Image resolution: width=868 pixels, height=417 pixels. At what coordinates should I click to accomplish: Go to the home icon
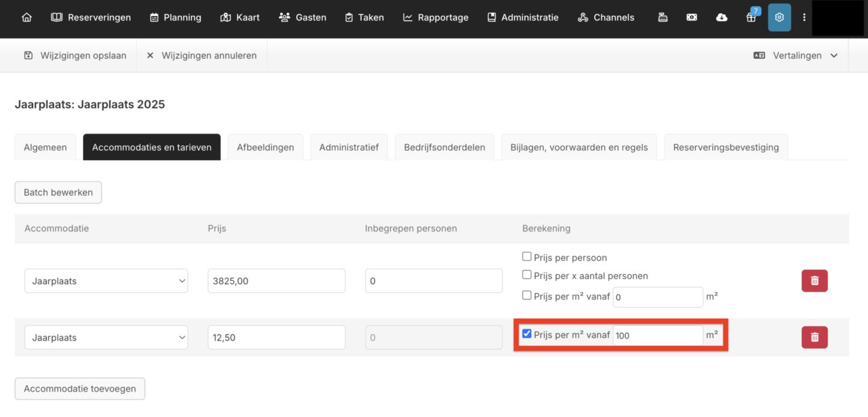coord(27,17)
